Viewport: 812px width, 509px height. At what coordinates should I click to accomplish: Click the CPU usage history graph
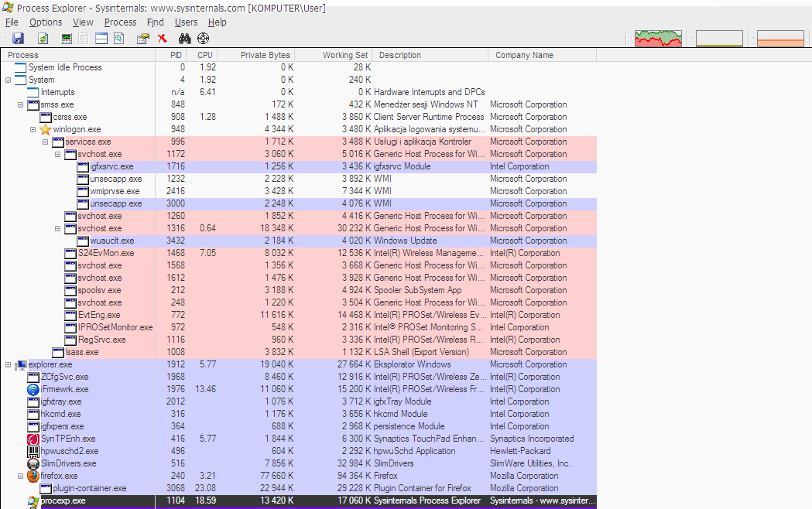click(x=658, y=38)
